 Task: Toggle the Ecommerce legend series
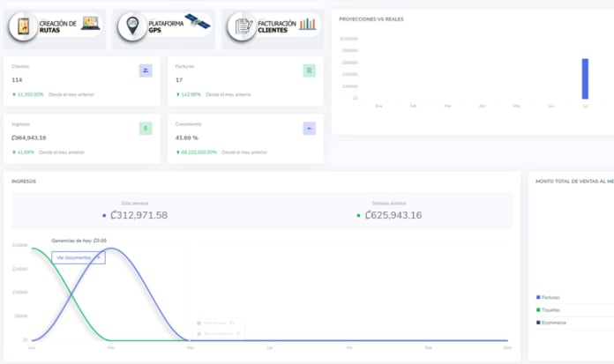[553, 323]
